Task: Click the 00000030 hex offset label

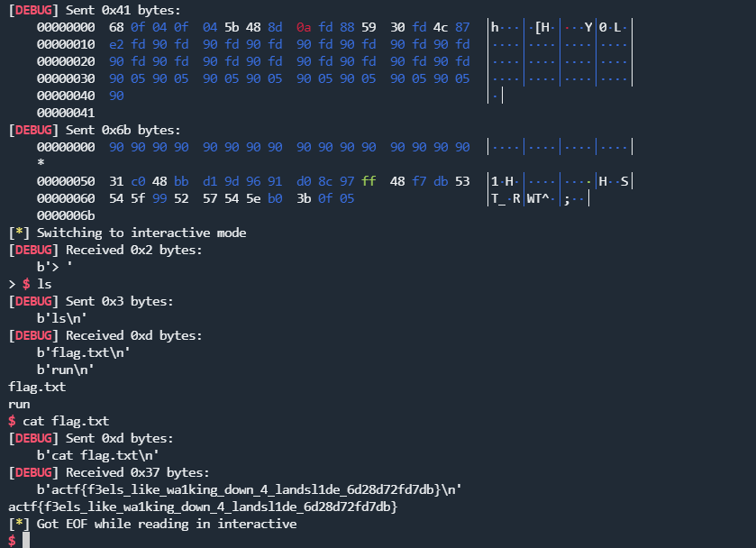Action: pyautogui.click(x=65, y=78)
